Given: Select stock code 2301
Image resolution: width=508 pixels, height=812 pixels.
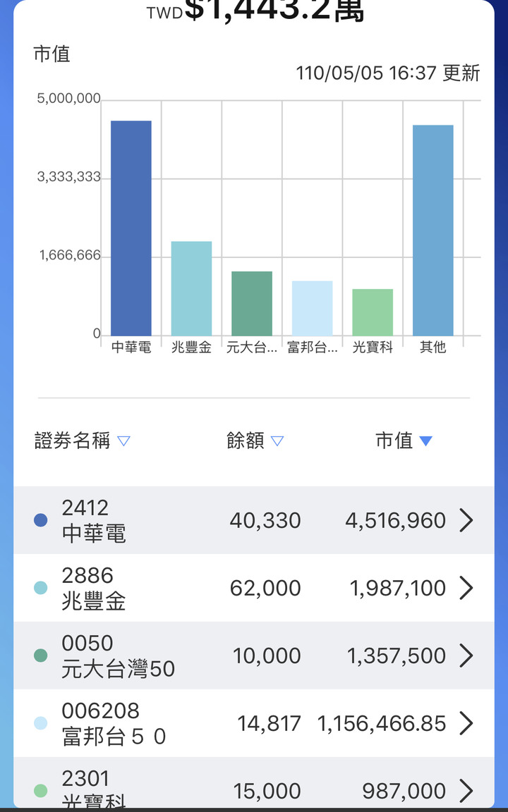Looking at the screenshot, I should [x=85, y=778].
